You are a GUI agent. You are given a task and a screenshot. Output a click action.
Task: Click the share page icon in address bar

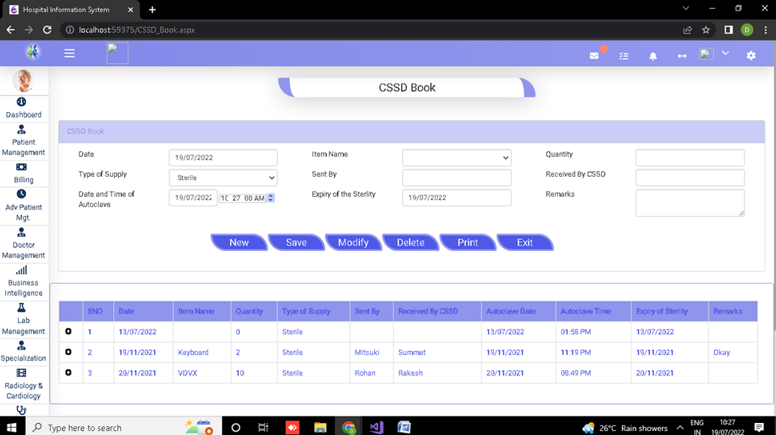point(687,30)
